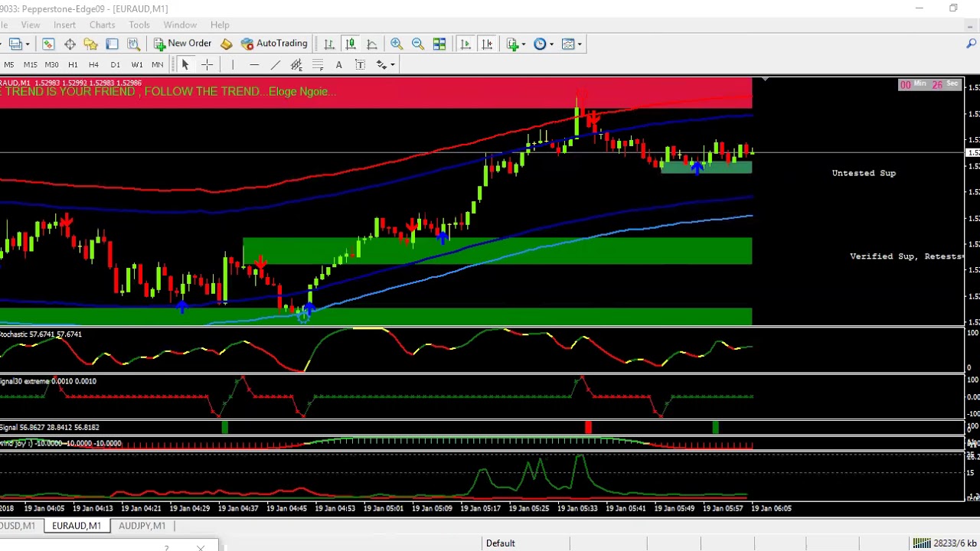
Task: Select the Cursor arrow tool
Action: (185, 65)
